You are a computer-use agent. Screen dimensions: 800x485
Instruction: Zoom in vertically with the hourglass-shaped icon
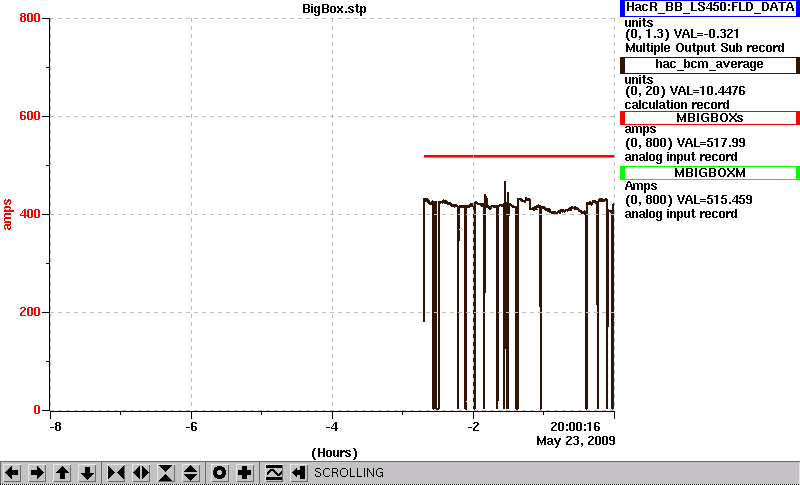pos(166,473)
